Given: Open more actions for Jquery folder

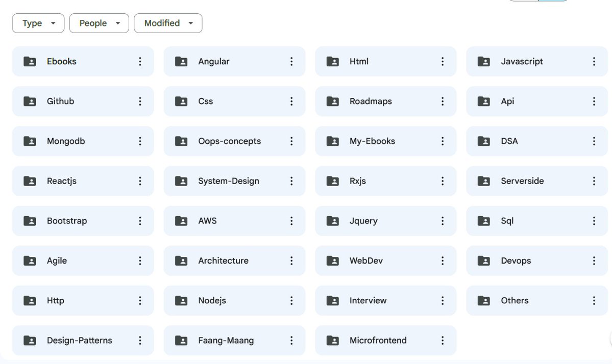Looking at the screenshot, I should [443, 221].
